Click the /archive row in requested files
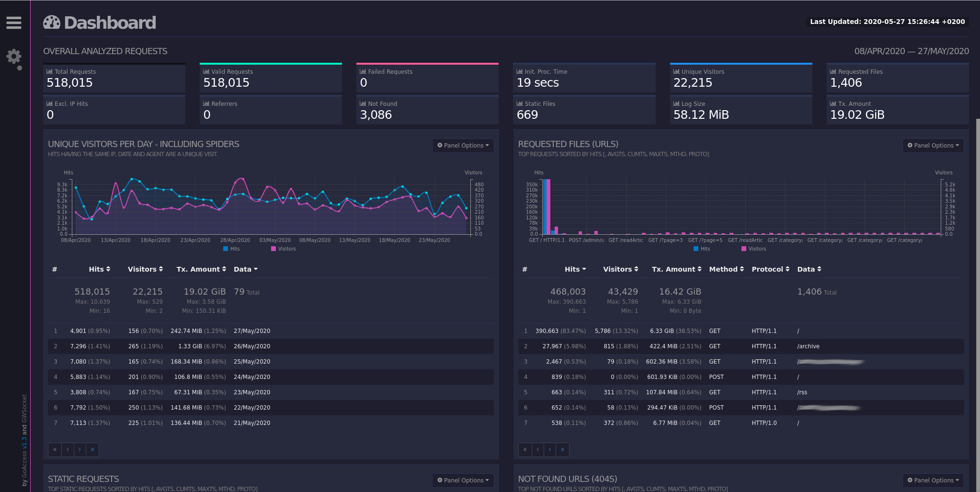The image size is (980, 492). pos(808,346)
